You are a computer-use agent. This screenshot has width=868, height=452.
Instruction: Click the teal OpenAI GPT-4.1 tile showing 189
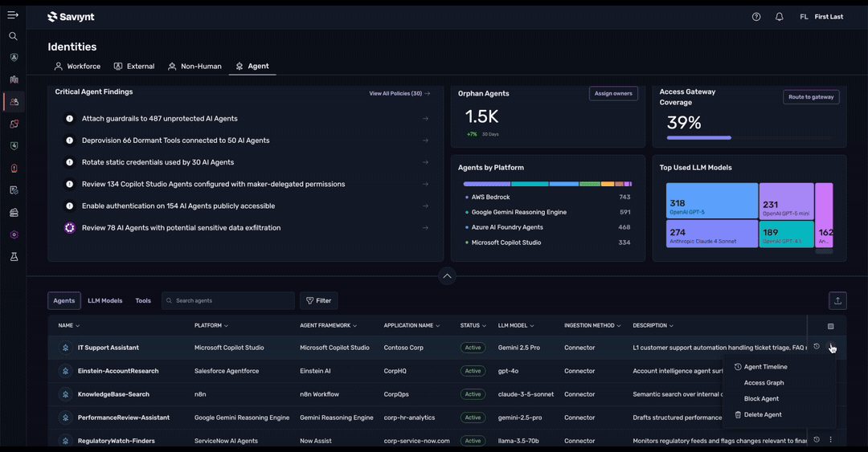(786, 234)
